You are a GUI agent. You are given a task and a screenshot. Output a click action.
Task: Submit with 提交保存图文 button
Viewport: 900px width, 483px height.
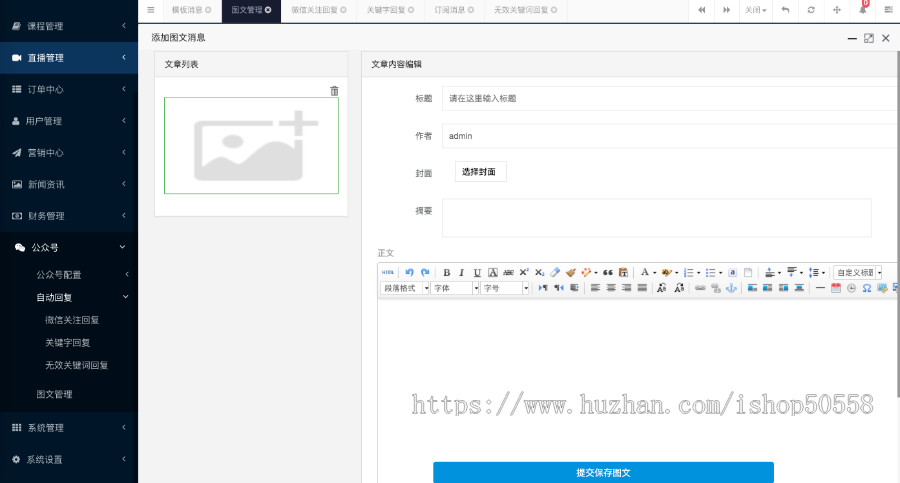(603, 472)
